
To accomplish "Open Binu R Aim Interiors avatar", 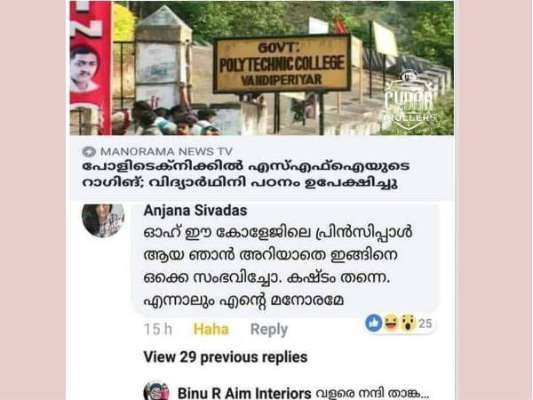I will point(156,391).
